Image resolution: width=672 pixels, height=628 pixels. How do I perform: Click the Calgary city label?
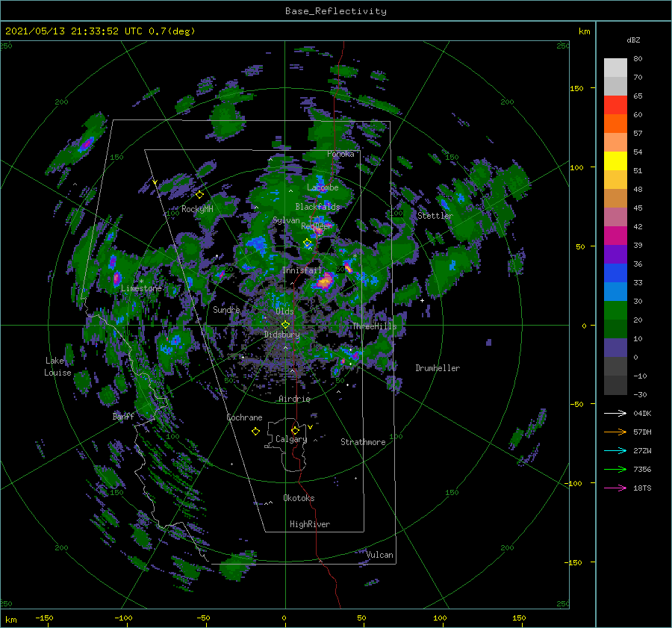[x=291, y=439]
